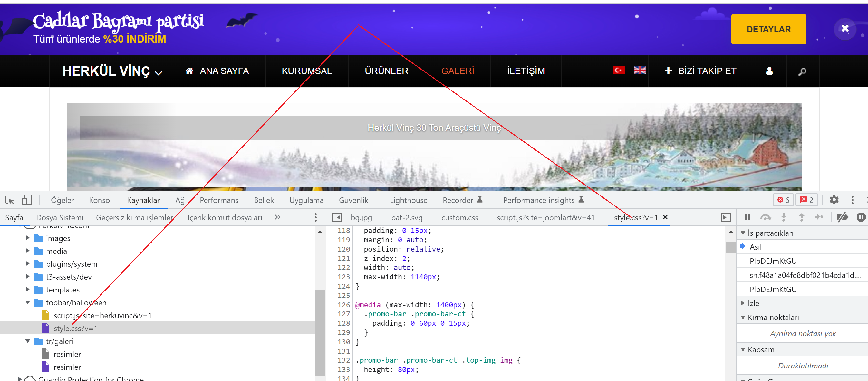
Task: Collapse the topbar/halloween folder
Action: (x=28, y=302)
